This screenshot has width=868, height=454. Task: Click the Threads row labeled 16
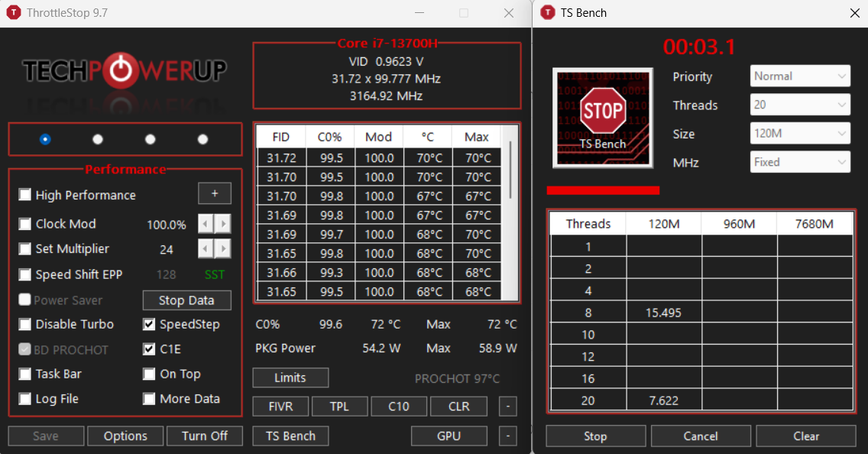pyautogui.click(x=588, y=378)
